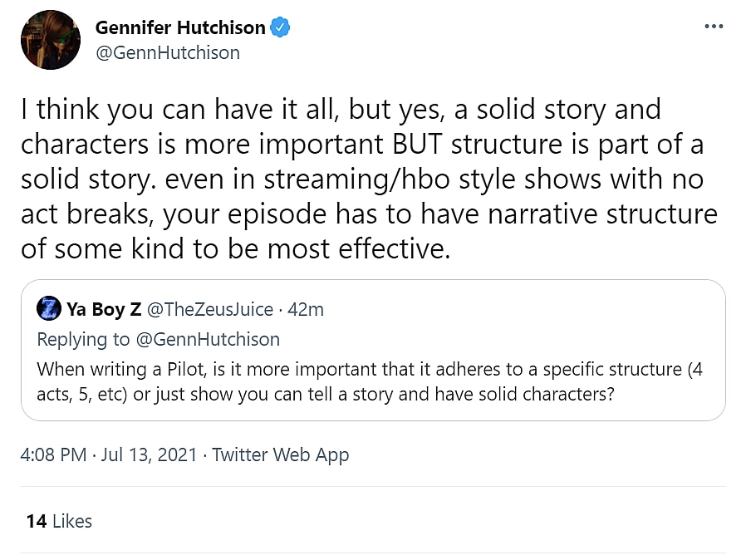The width and height of the screenshot is (746, 560).
Task: Open the three-dot more options menu
Action: [x=714, y=27]
